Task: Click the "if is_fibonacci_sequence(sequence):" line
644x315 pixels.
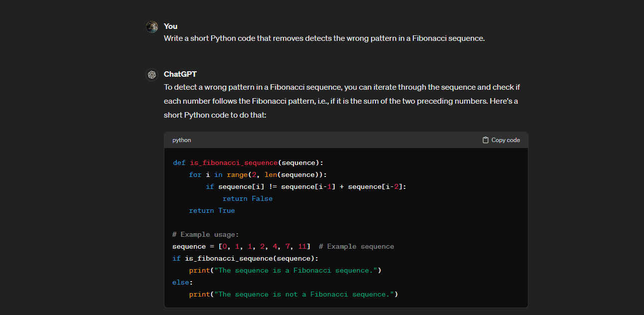Action: (245, 258)
